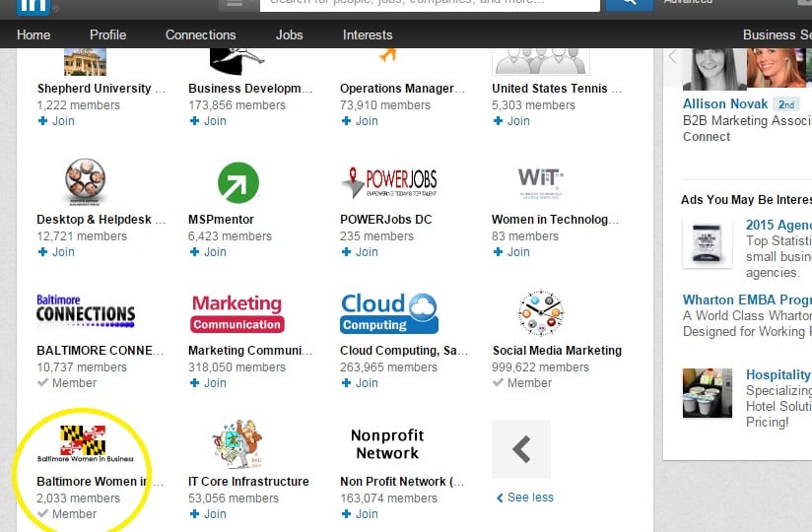This screenshot has width=812, height=532.
Task: Click the blue search magnifier button
Action: [x=629, y=5]
